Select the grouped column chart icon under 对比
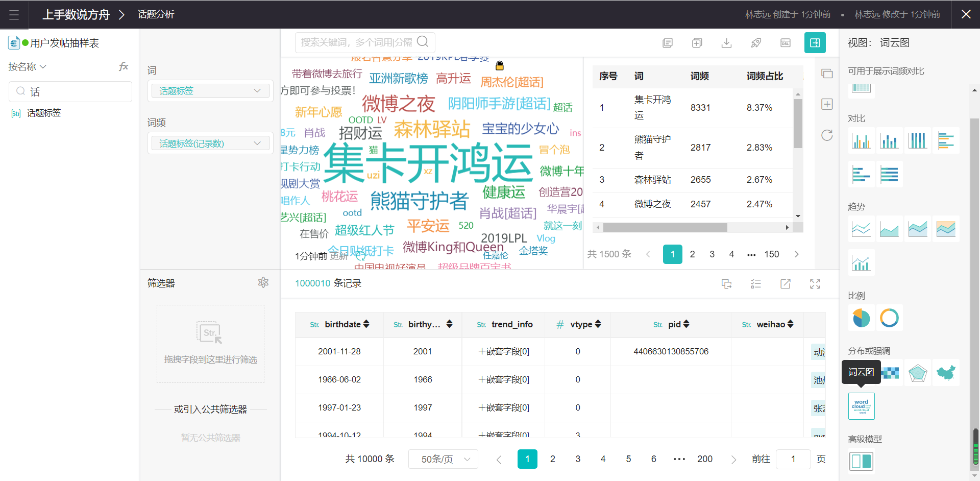 coord(862,140)
